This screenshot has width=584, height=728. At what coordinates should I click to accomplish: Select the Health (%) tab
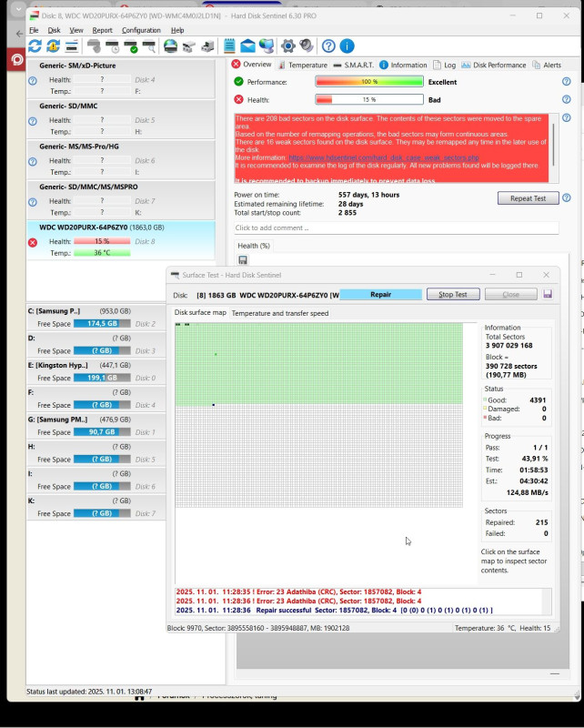coord(254,246)
